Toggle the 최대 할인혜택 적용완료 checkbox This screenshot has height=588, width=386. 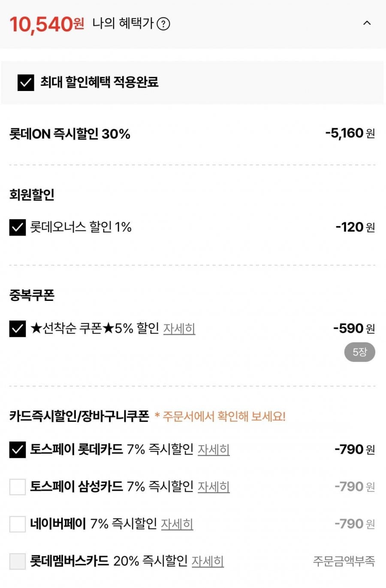point(26,82)
